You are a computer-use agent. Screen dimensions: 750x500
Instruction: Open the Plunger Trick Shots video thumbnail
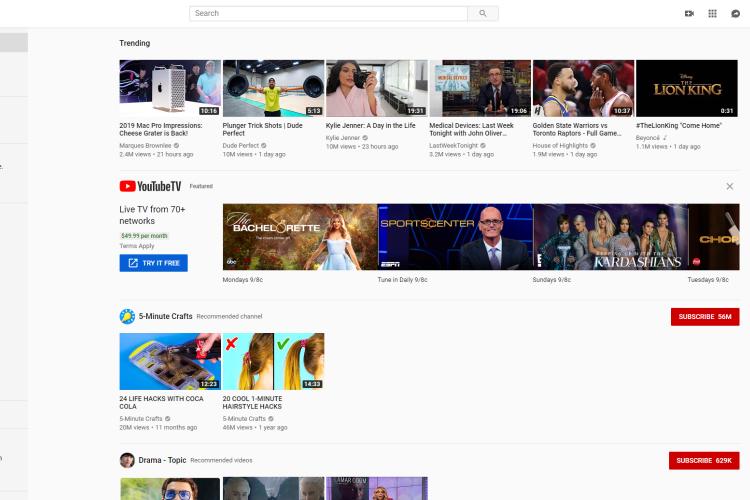tap(274, 88)
